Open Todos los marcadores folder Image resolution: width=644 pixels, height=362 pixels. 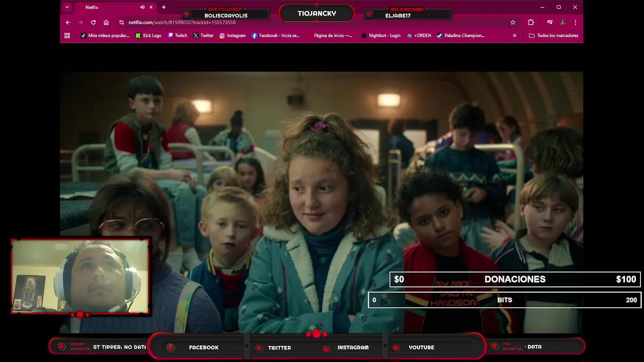[x=553, y=35]
